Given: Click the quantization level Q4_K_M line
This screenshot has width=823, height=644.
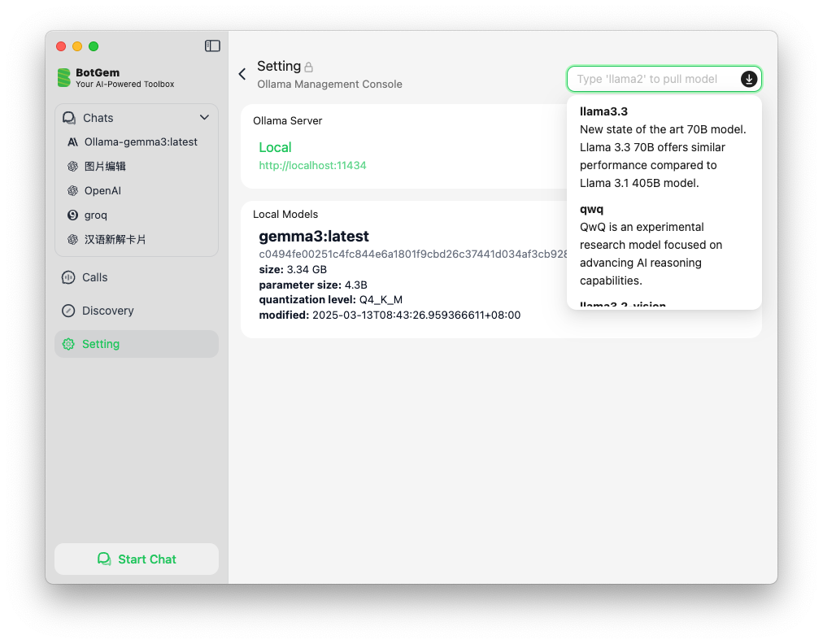Looking at the screenshot, I should point(331,300).
